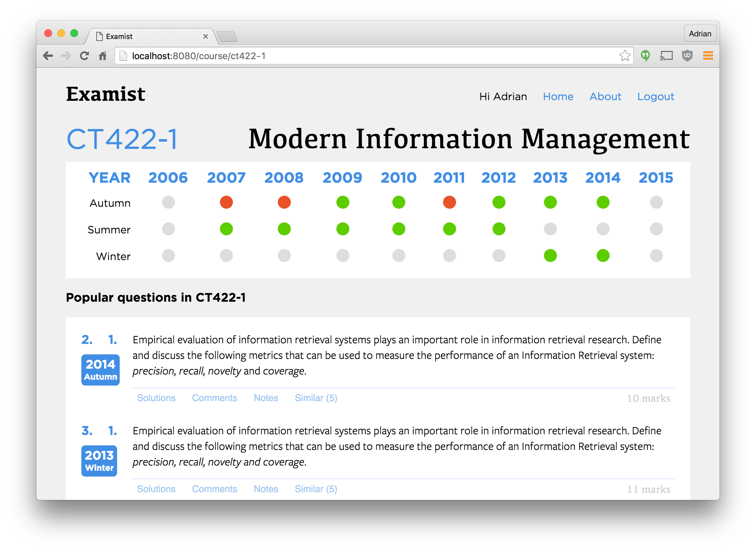
Task: Switch to the Examist browser tab
Action: pos(151,36)
